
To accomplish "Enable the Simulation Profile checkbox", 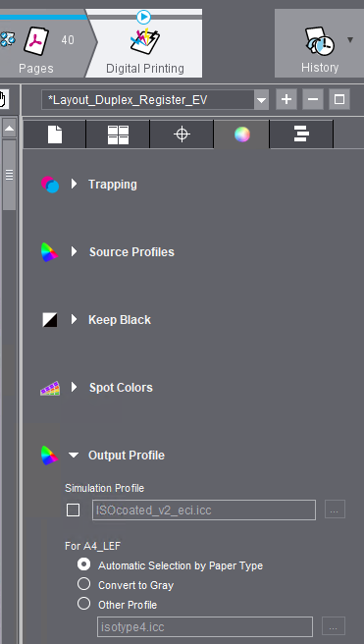I will point(73,510).
